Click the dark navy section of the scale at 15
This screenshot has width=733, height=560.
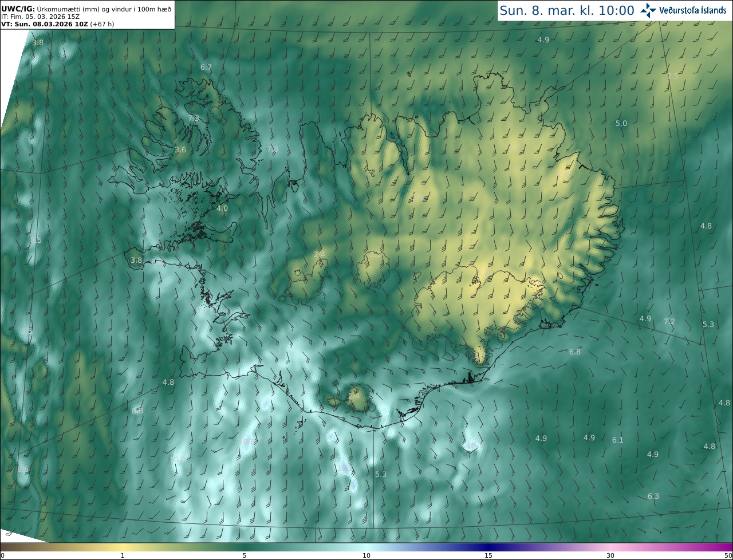coord(488,547)
